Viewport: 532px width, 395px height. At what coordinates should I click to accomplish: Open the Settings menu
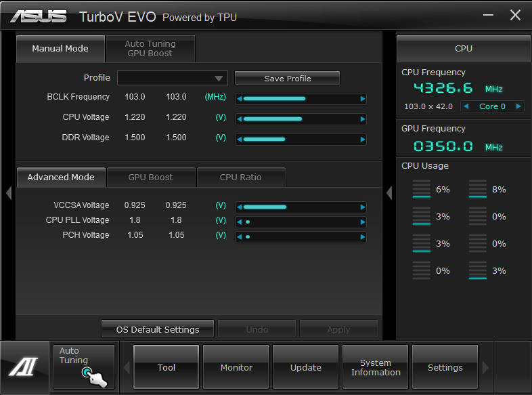coord(445,367)
